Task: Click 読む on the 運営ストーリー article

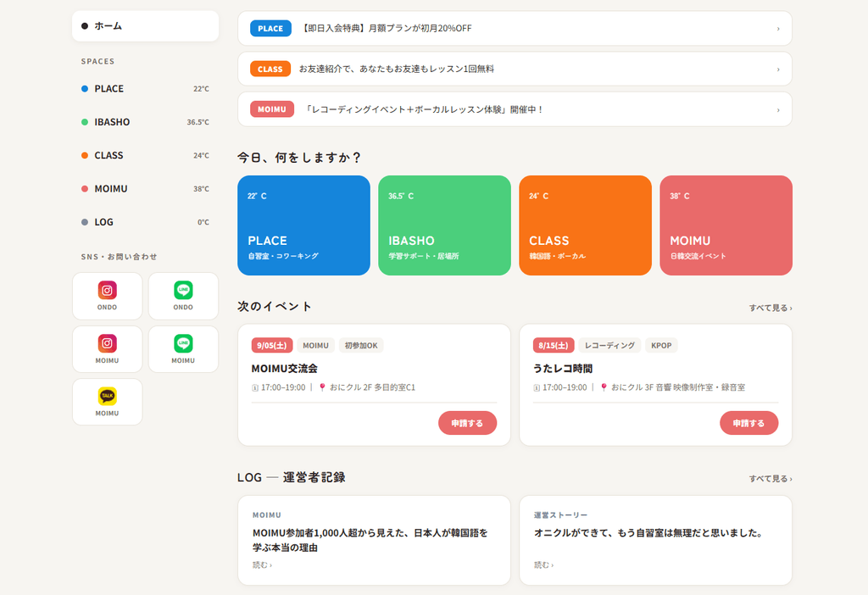Action: pyautogui.click(x=543, y=565)
